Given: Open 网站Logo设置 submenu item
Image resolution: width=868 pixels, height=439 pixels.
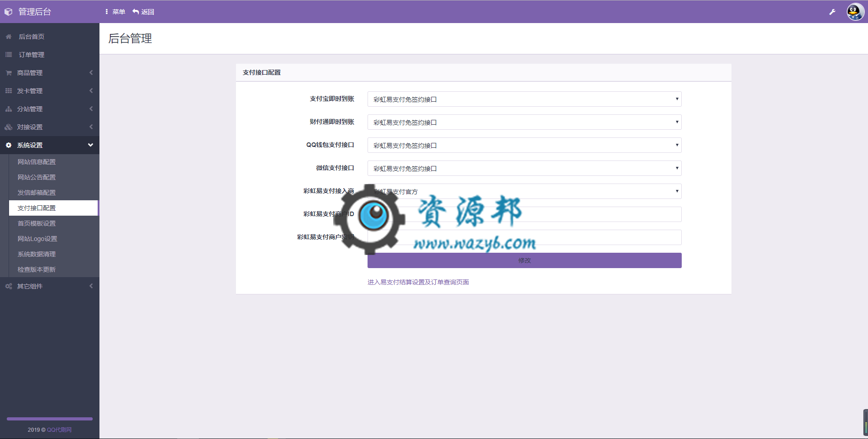Looking at the screenshot, I should [53, 239].
